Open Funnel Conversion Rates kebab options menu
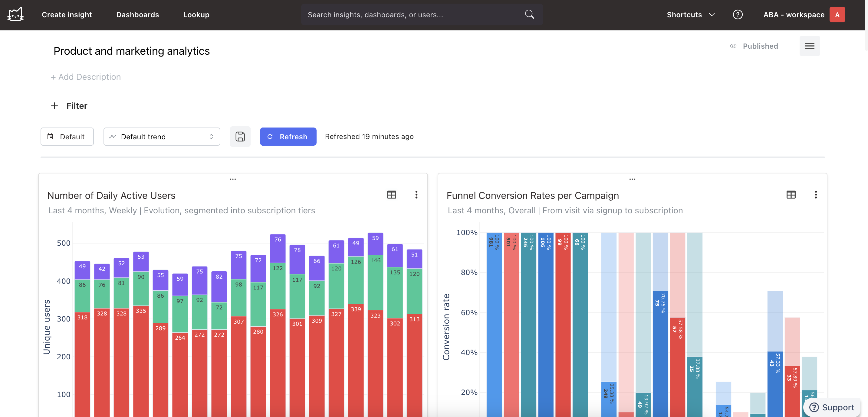 (815, 195)
